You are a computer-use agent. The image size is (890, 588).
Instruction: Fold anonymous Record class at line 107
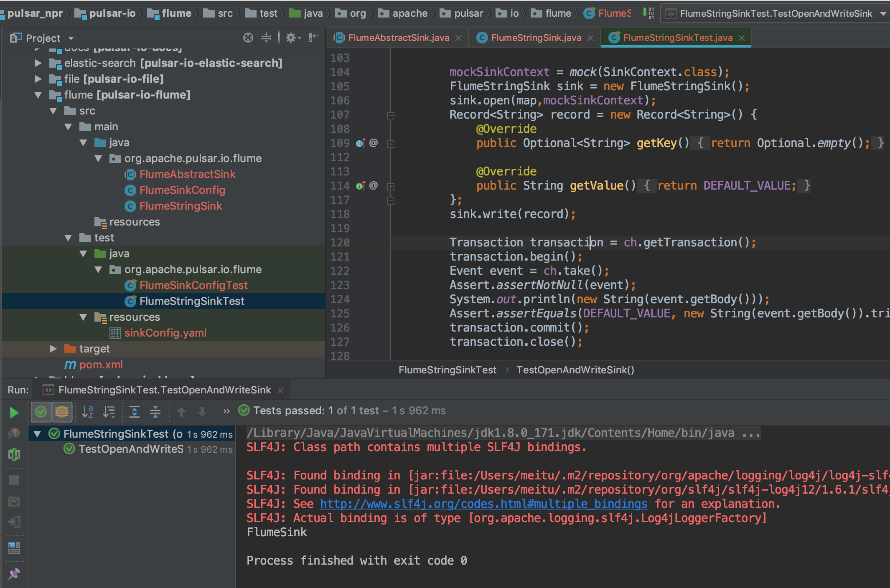[x=391, y=115]
